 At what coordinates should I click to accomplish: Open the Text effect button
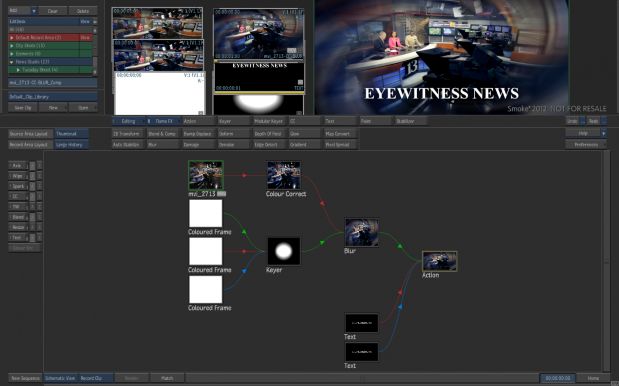pos(341,121)
